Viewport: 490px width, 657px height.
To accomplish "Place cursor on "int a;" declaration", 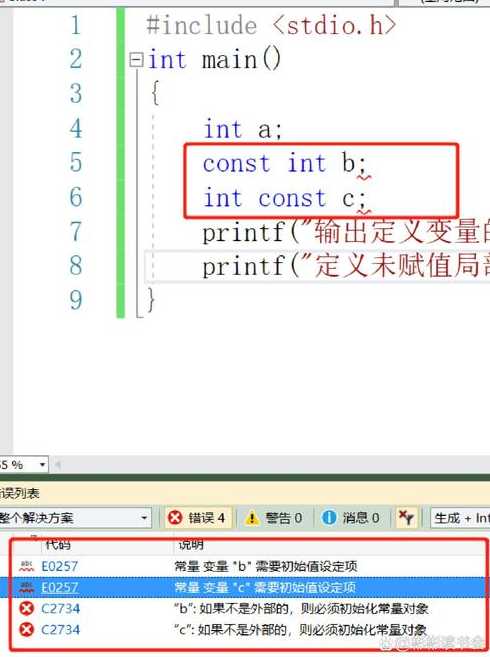I will pyautogui.click(x=242, y=129).
